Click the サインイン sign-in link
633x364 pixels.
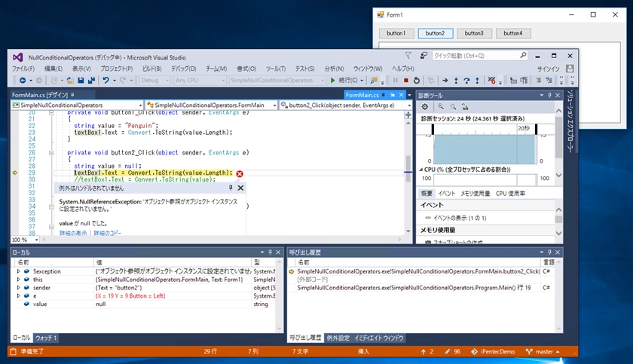[549, 69]
